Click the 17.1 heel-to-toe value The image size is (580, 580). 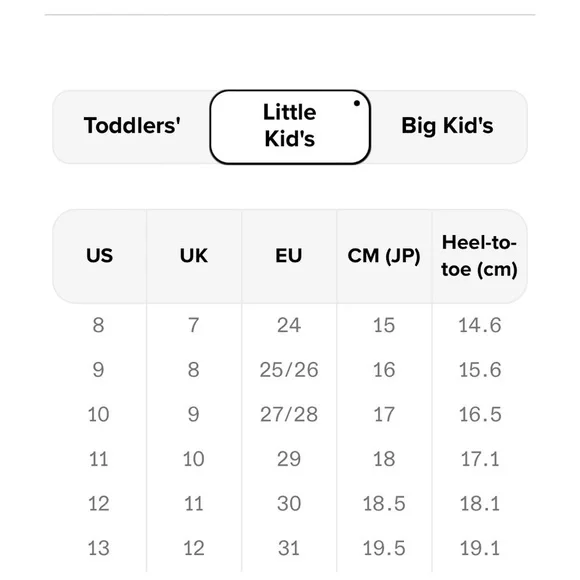click(480, 459)
